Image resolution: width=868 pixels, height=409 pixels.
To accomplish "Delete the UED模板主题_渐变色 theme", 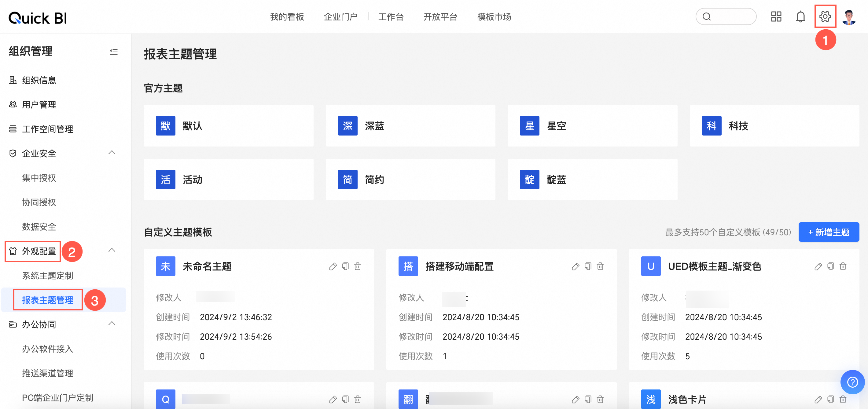I will [x=842, y=266].
